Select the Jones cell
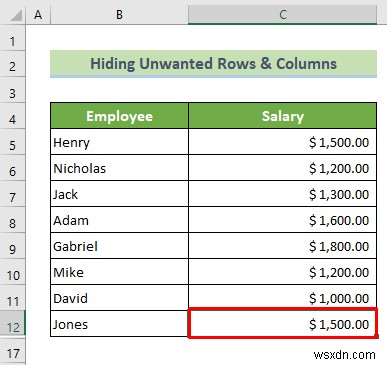This screenshot has height=365, width=387. coord(119,324)
